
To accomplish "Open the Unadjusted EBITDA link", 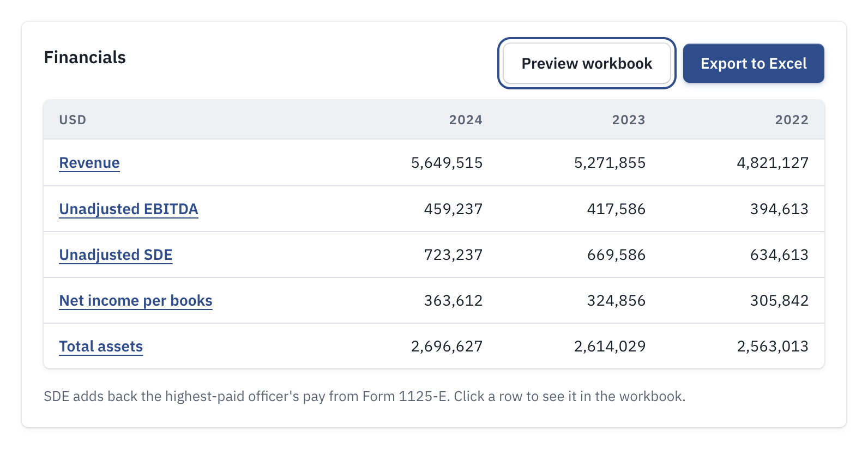I will coord(129,209).
